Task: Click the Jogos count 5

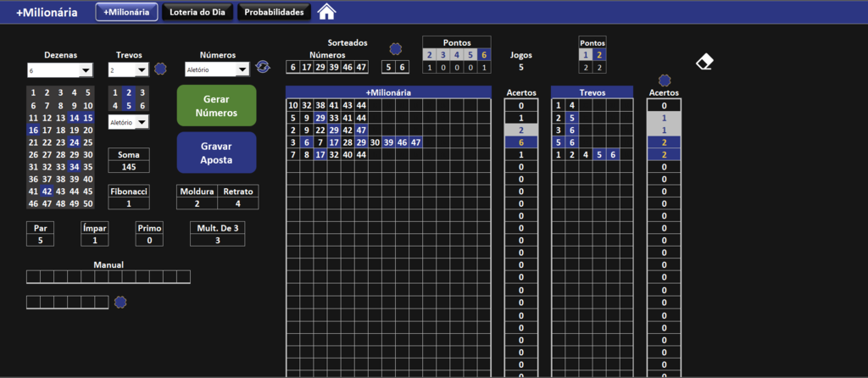Action: (x=521, y=68)
